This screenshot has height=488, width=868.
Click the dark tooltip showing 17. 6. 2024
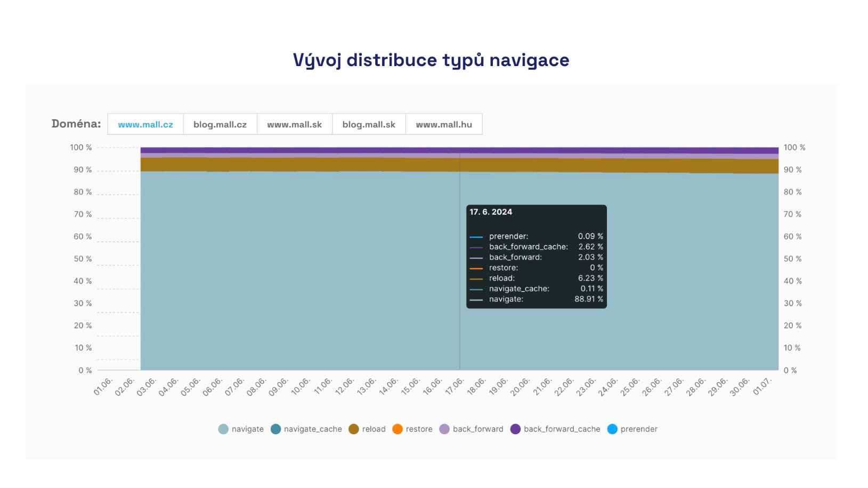pos(536,257)
